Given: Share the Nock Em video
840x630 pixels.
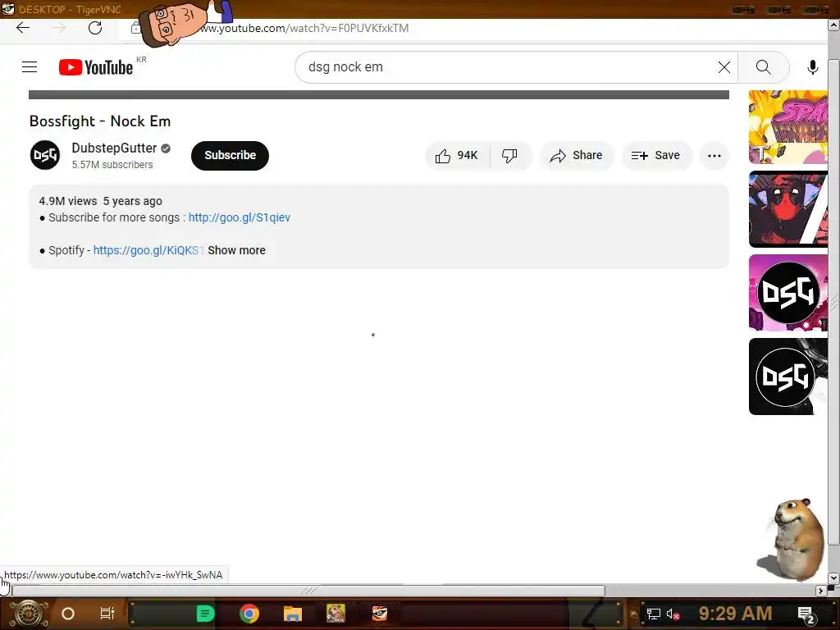Looking at the screenshot, I should coord(577,155).
